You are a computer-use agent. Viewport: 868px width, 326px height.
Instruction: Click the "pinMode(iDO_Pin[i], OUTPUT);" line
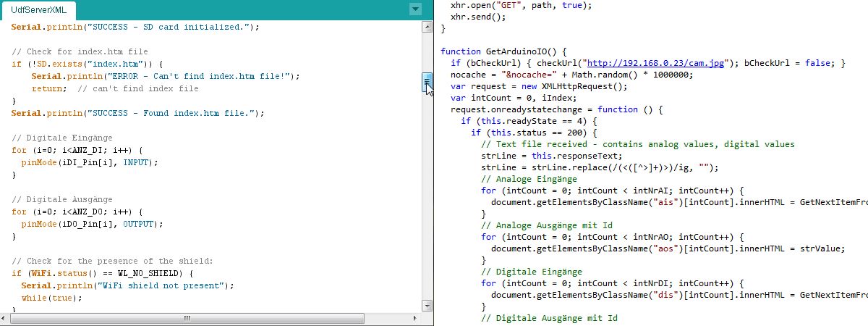(x=92, y=224)
